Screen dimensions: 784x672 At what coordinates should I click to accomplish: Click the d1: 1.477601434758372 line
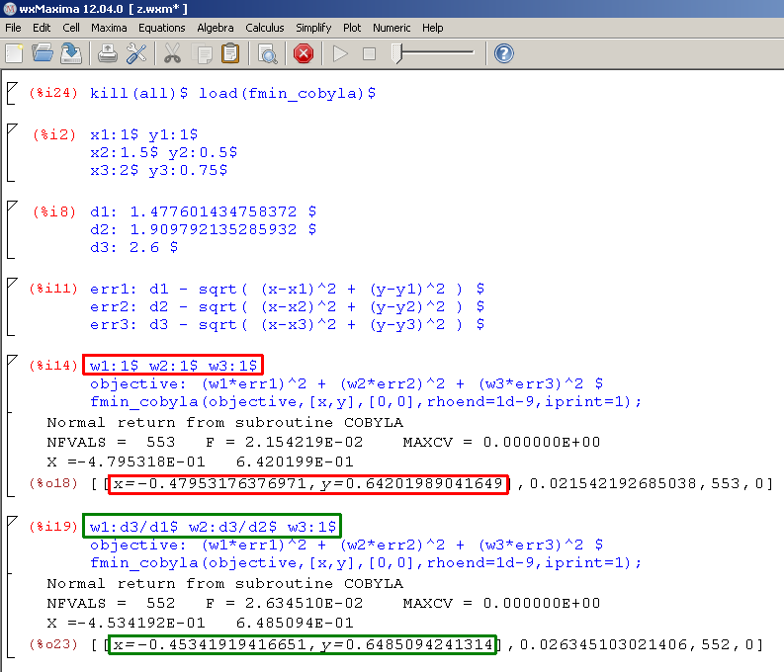pos(203,211)
